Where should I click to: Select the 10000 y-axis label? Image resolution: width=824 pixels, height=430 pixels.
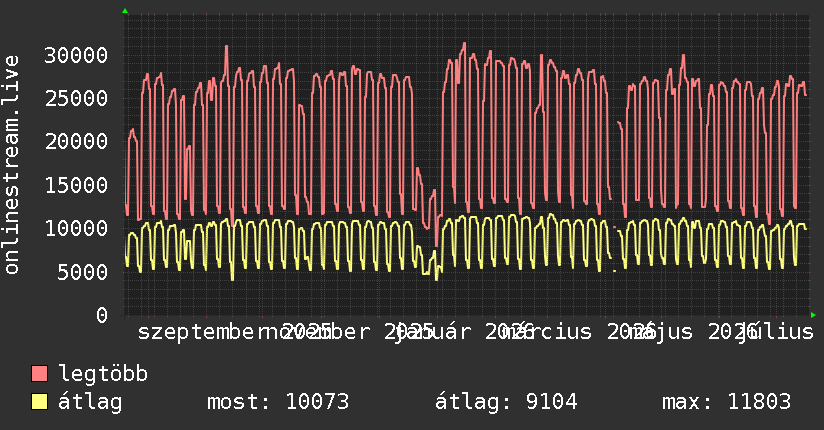coord(76,228)
